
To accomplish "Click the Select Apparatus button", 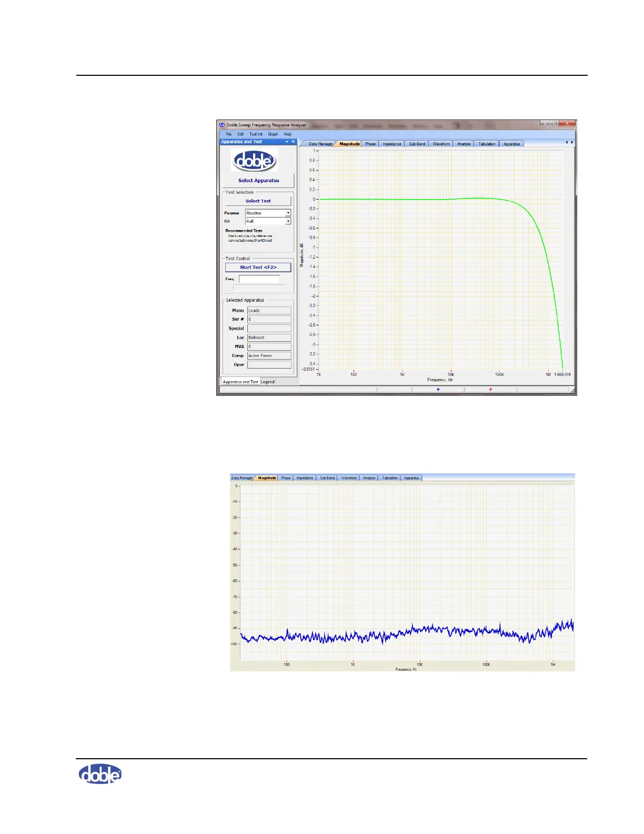I will (x=258, y=181).
